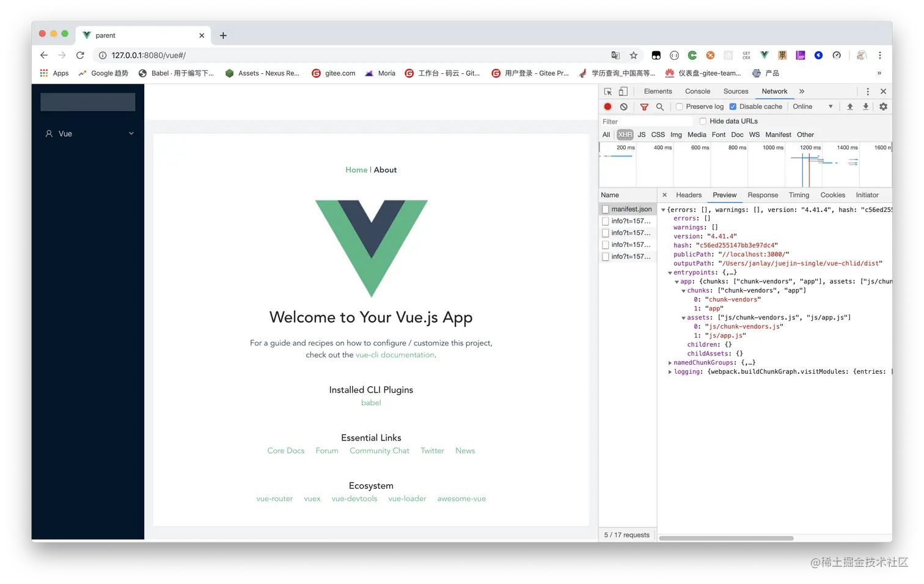The height and width of the screenshot is (584, 924).
Task: Open DevTools customize three-dot menu
Action: click(x=868, y=92)
